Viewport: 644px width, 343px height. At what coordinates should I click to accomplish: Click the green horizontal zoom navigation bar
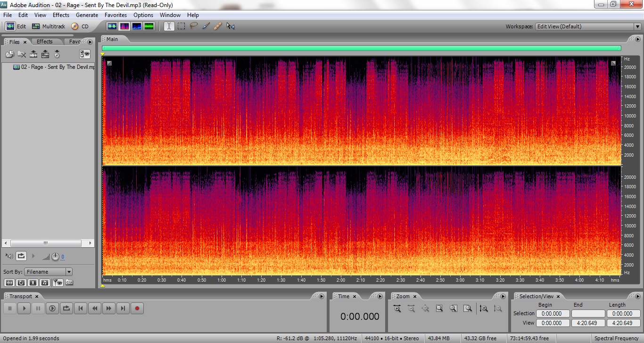[x=361, y=48]
